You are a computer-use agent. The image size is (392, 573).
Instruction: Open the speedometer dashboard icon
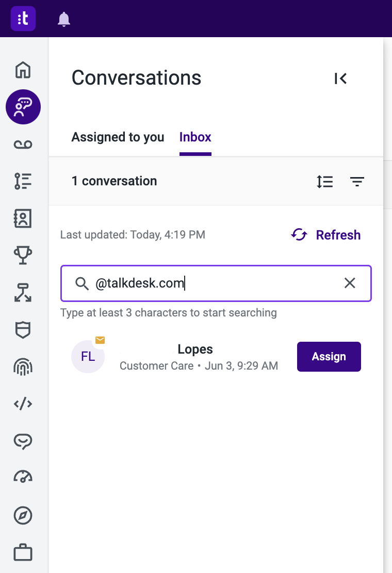(x=23, y=477)
